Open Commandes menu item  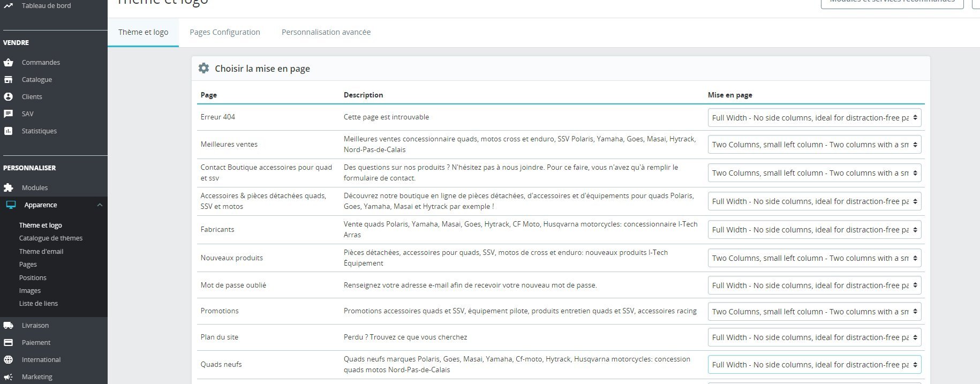41,63
